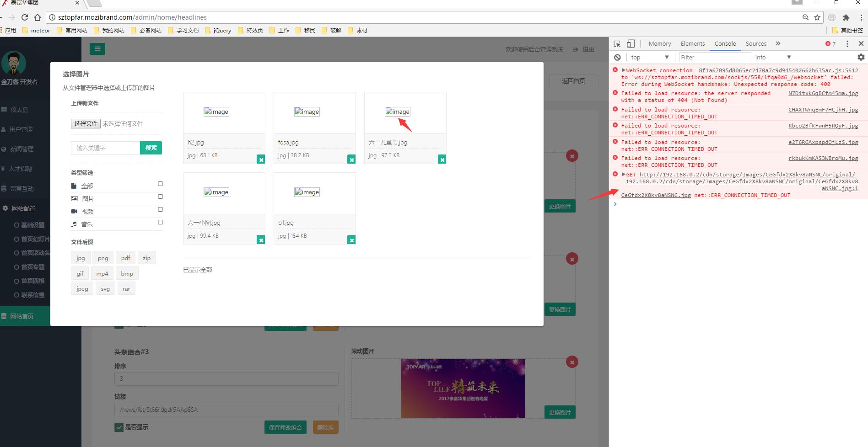Open the N7DitxkGqBCfm45ma.jpg source link
This screenshot has height=447, width=868.
pyautogui.click(x=823, y=93)
